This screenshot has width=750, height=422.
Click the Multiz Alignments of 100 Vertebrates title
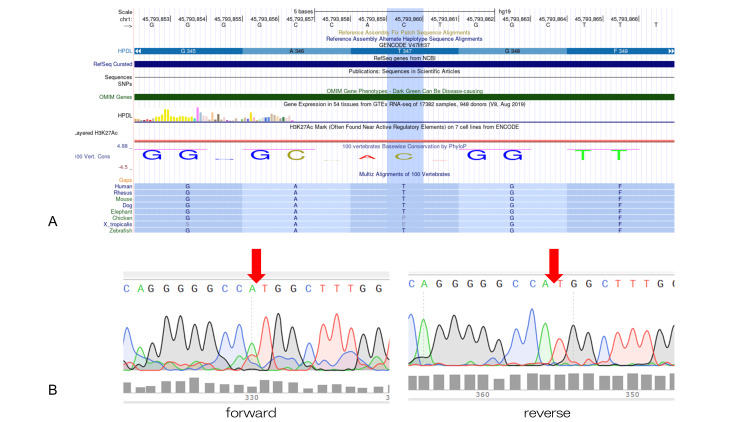pos(404,174)
